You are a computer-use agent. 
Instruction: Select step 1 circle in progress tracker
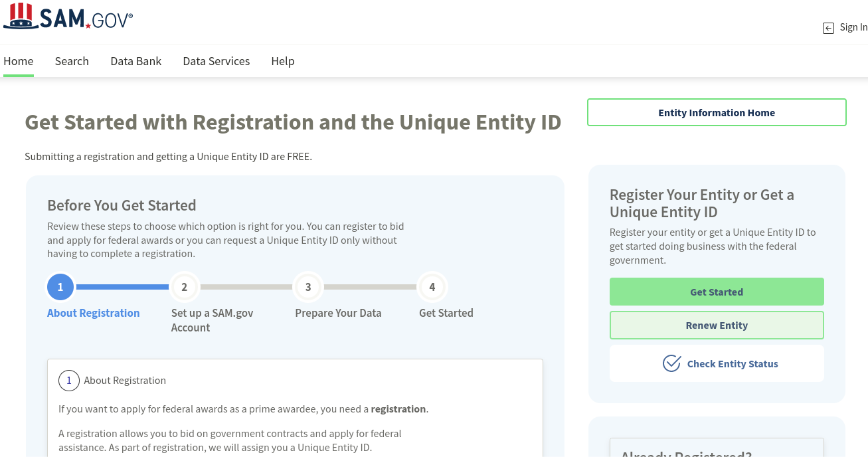click(x=60, y=287)
